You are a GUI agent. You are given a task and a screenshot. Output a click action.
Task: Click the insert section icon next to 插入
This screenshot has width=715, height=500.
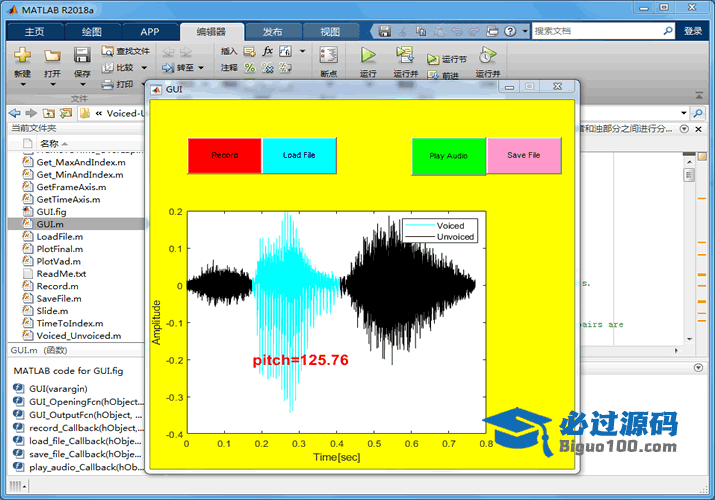249,52
